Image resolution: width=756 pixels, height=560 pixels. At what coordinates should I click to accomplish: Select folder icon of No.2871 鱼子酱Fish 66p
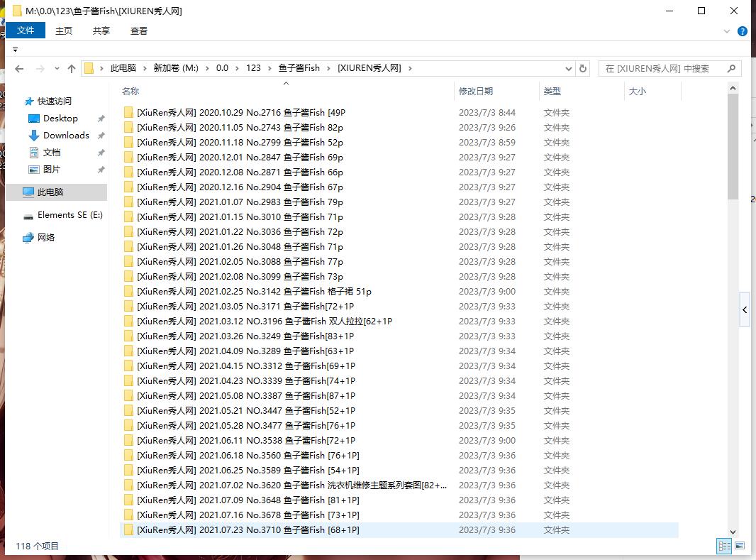[x=128, y=172]
